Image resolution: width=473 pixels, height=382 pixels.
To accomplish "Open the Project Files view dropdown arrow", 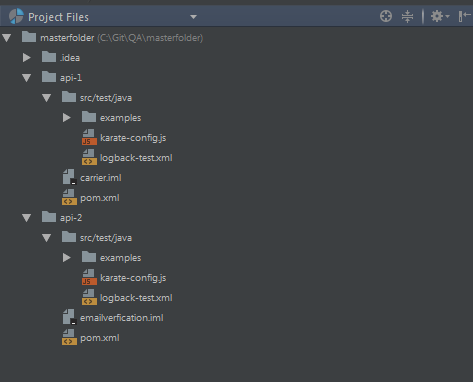I will click(x=193, y=17).
